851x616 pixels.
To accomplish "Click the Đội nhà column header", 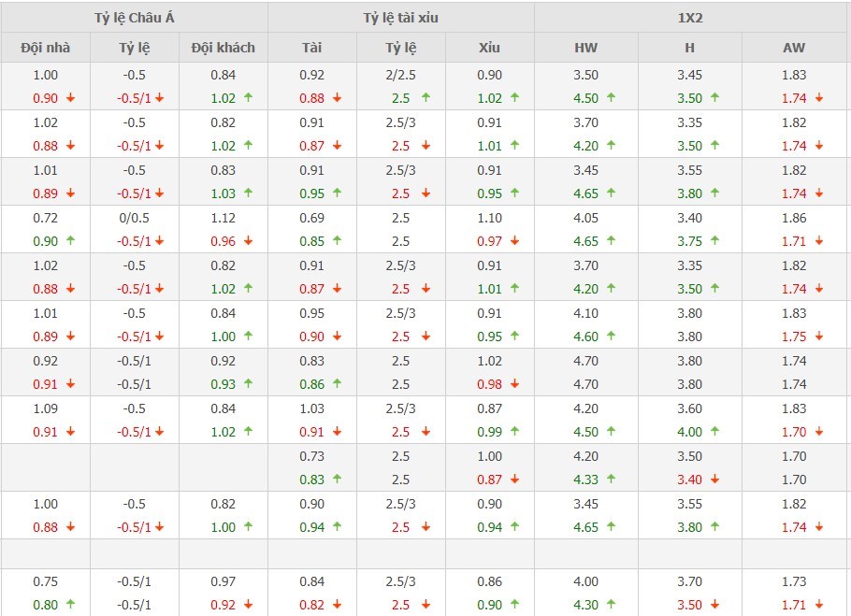I will click(x=45, y=48).
